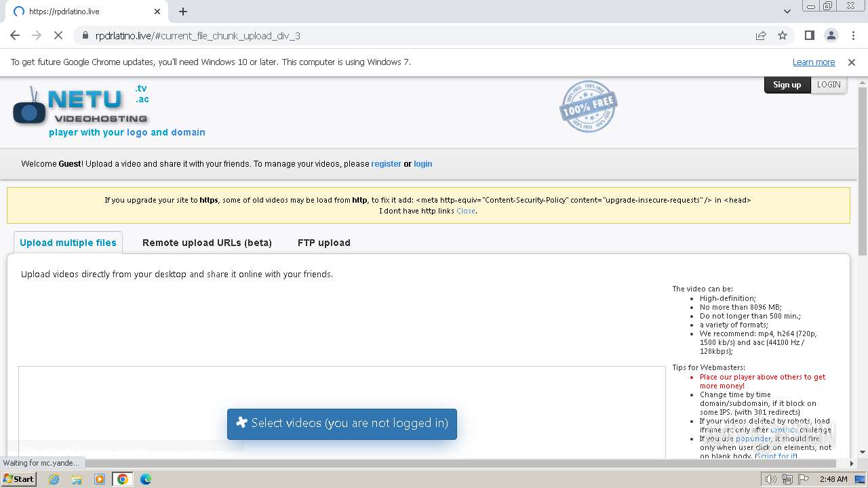Open File Explorer from taskbar
The image size is (868, 488).
click(x=77, y=479)
